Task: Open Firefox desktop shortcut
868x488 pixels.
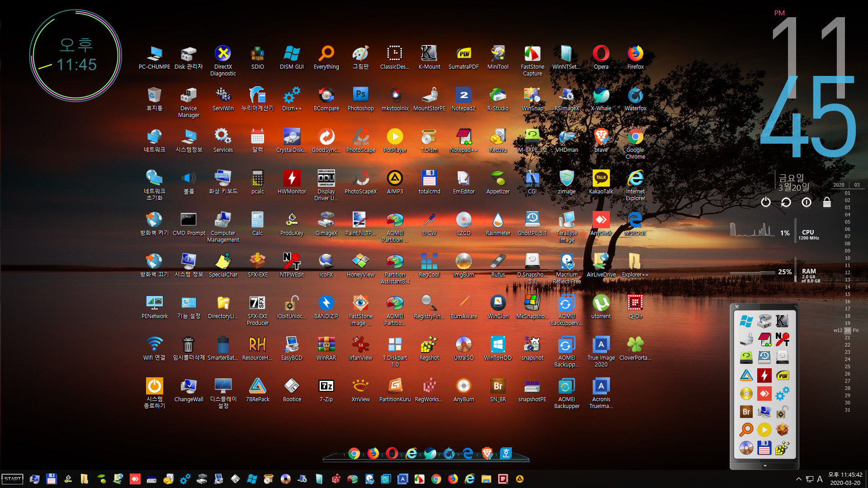Action: [x=635, y=57]
